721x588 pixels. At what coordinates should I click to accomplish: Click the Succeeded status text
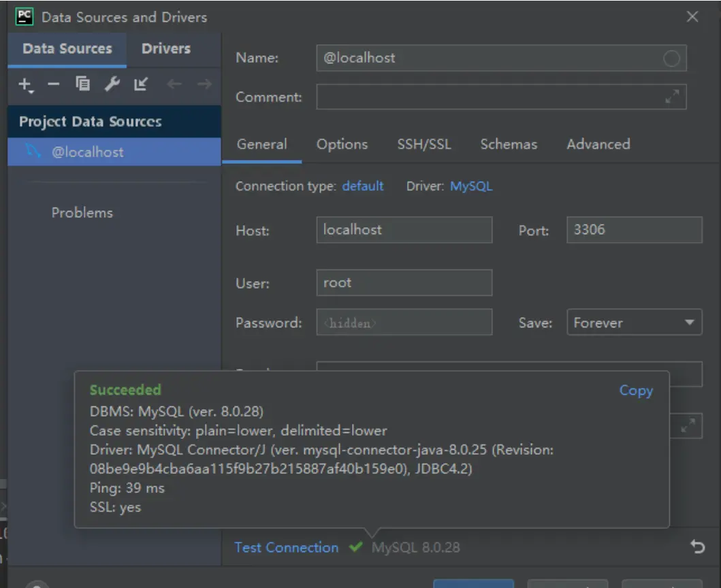125,390
